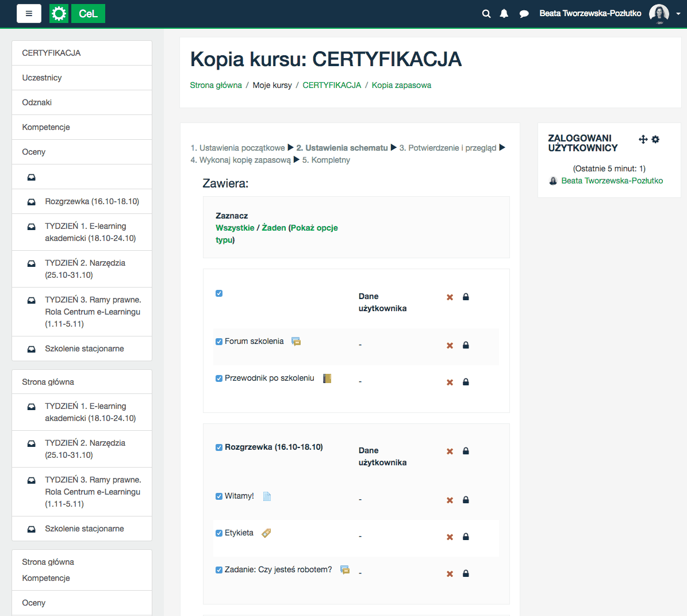Open the Zalogowani użytkownicy block settings gear
Image resolution: width=687 pixels, height=616 pixels.
655,139
